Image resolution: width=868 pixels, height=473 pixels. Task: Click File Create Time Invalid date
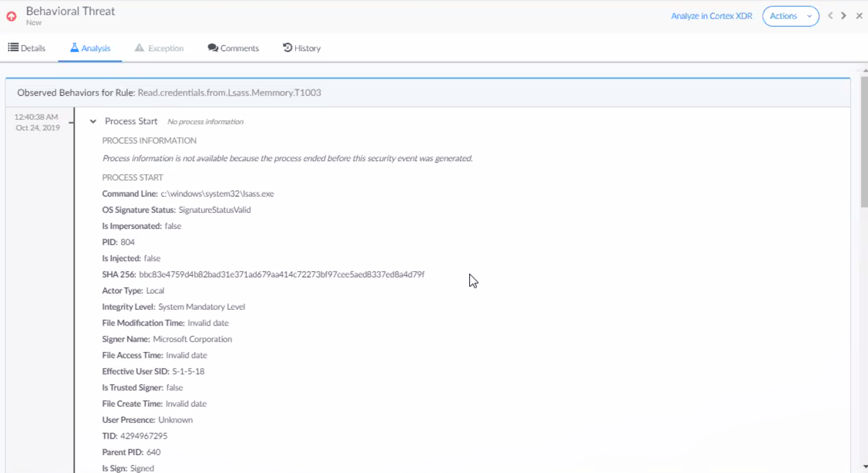coord(186,404)
